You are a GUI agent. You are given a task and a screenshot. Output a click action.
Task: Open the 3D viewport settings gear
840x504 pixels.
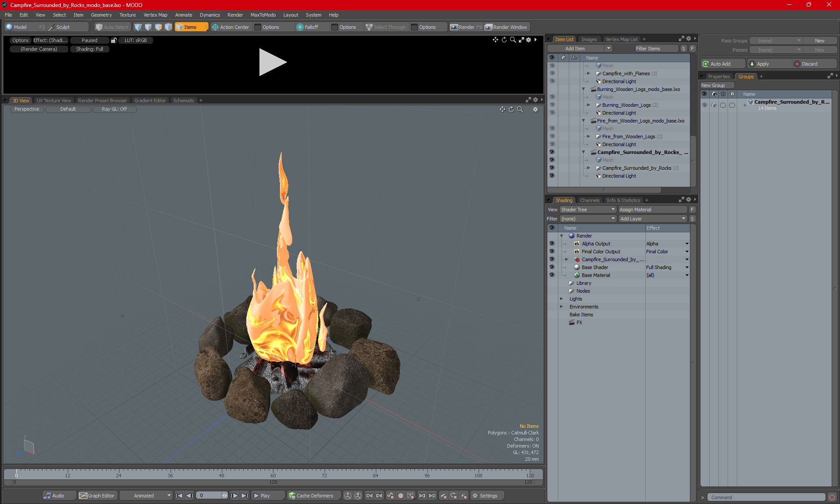(535, 109)
